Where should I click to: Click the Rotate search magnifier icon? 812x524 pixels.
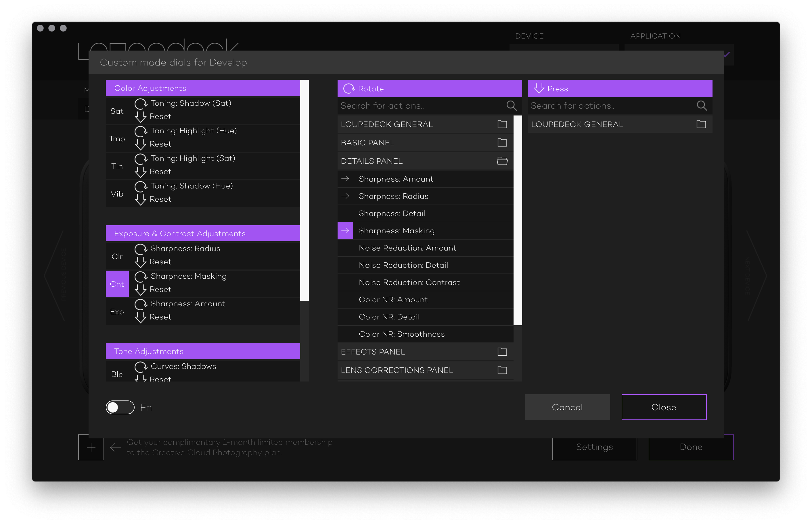(511, 106)
